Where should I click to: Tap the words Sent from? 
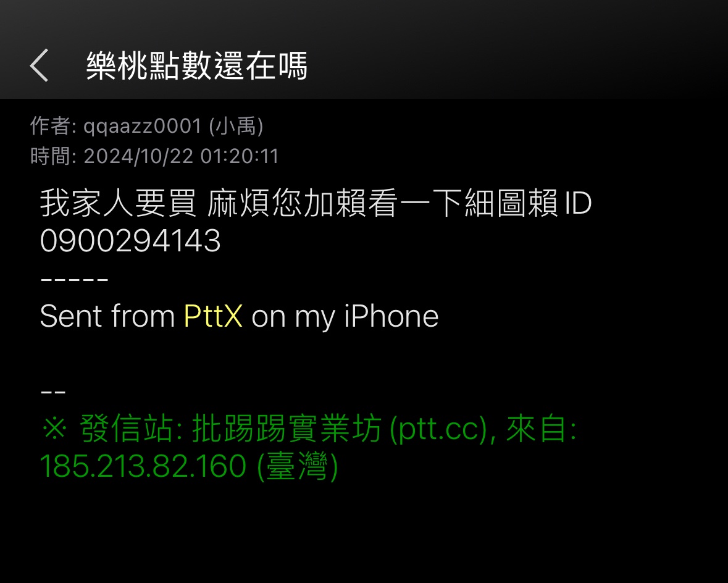pos(107,316)
